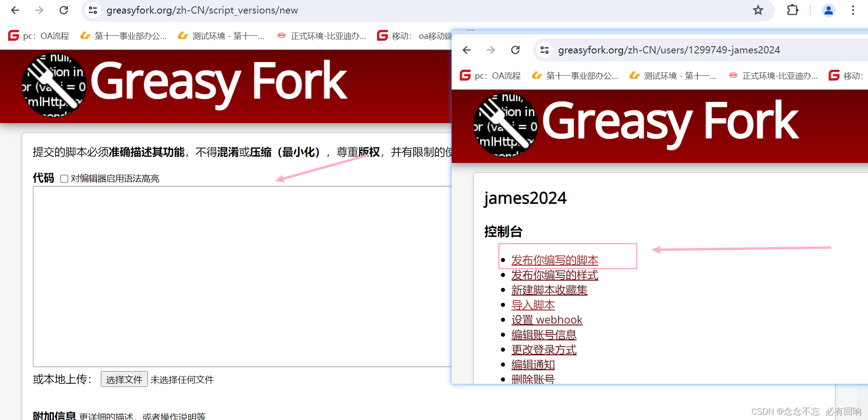
Task: Open the extensions puzzle icon
Action: [793, 10]
